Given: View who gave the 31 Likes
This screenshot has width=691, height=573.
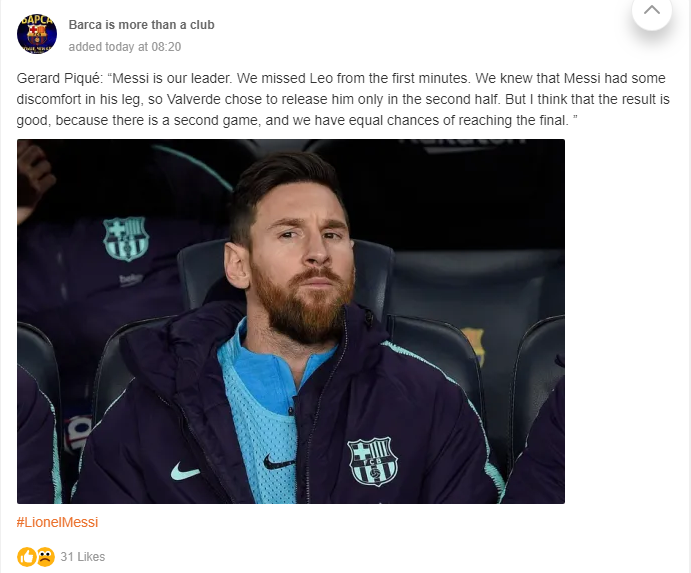Looking at the screenshot, I should click(x=83, y=557).
